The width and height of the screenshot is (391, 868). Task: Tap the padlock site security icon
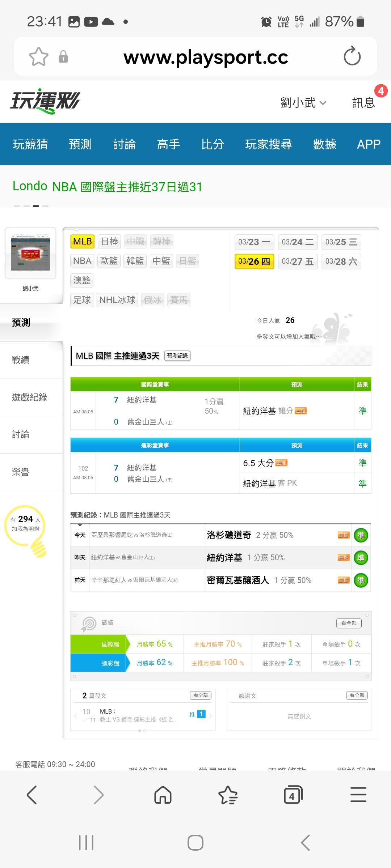63,57
